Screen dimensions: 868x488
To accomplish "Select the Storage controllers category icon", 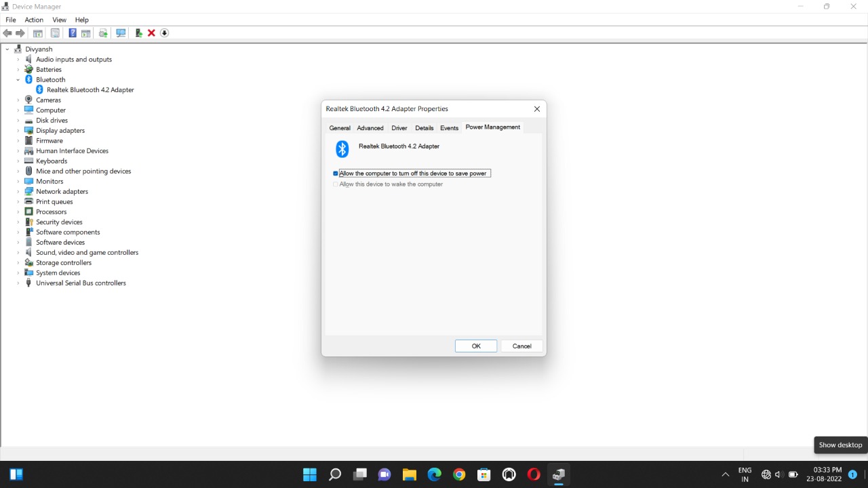I will (28, 262).
